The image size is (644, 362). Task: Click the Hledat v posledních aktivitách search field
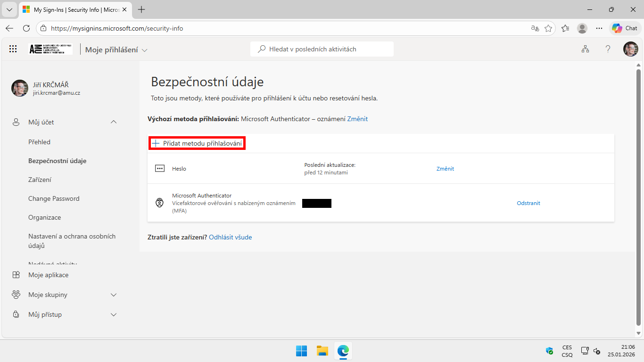click(x=322, y=49)
